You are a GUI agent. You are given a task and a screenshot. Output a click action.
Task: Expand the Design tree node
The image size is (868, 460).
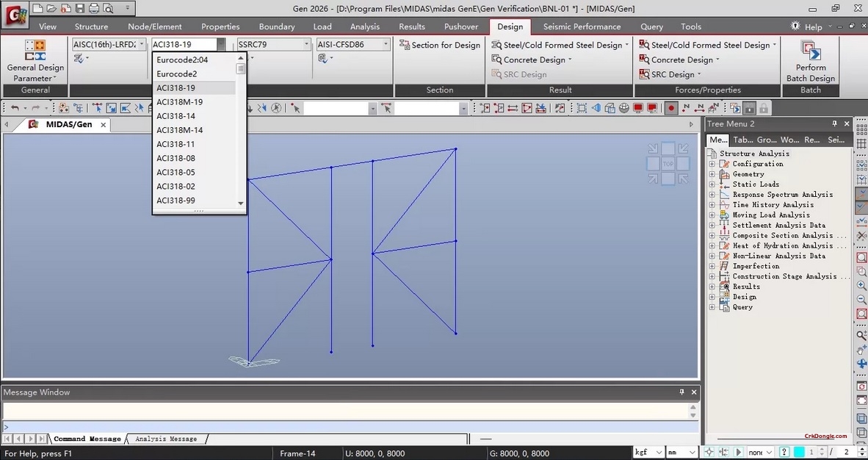click(x=712, y=297)
